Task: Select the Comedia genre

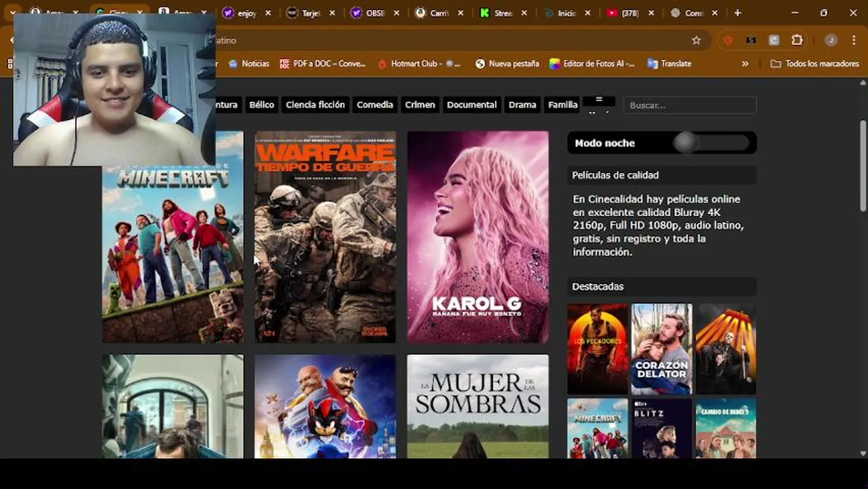Action: point(375,105)
